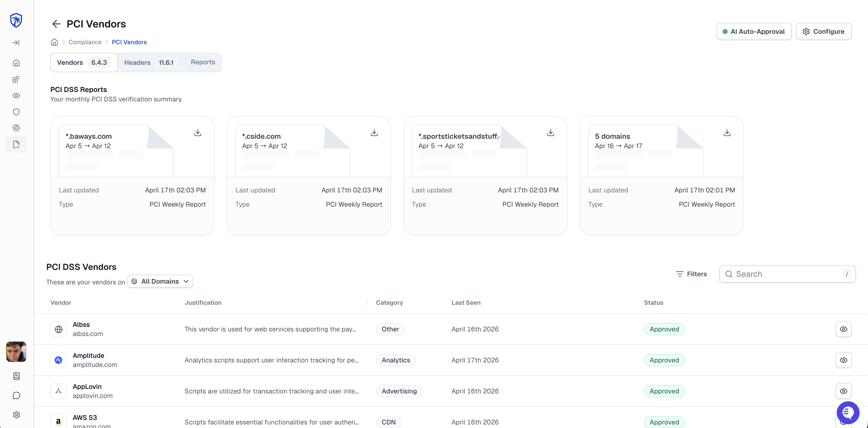Focus the vendor Search field
This screenshot has height=428, width=868.
pos(787,274)
